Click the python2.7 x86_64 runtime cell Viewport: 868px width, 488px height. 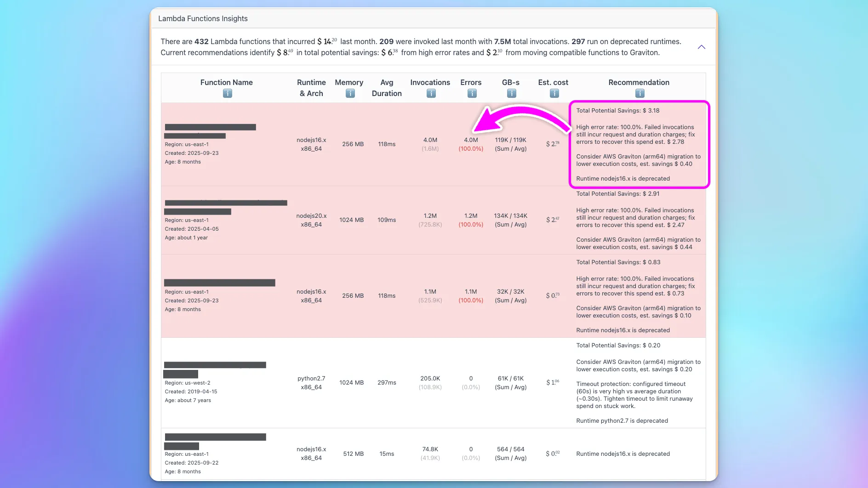tap(311, 383)
